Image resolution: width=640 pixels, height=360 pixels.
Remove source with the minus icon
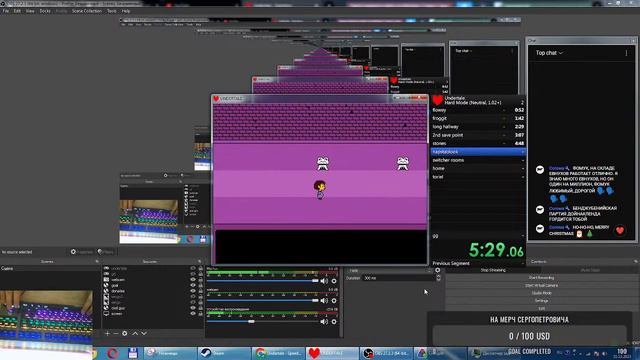click(116, 333)
